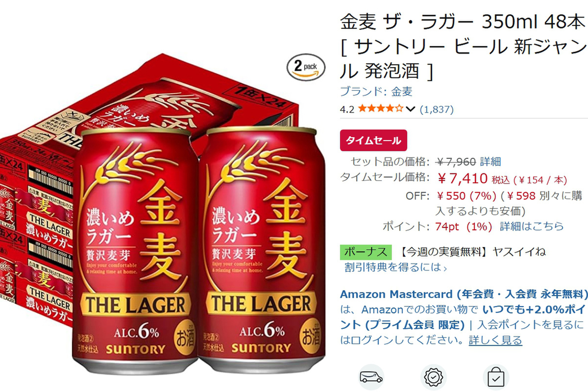Click the ¥7,410 sale price
588x392 pixels.
[x=462, y=178]
